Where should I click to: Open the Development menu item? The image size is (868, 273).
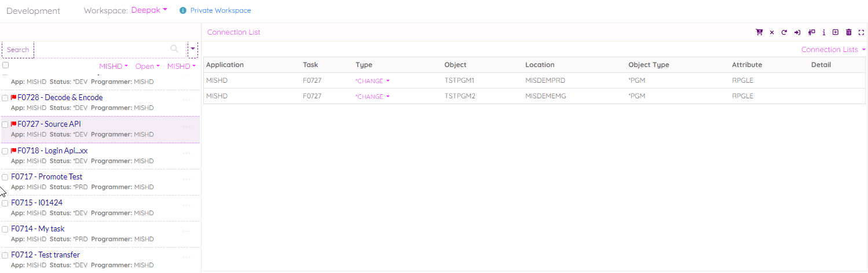(x=33, y=11)
